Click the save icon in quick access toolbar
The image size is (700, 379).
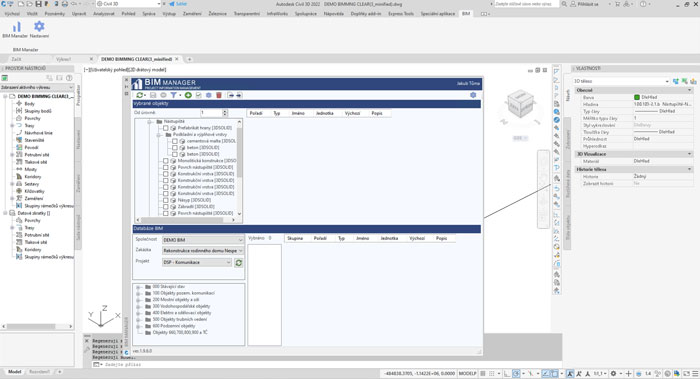point(38,4)
